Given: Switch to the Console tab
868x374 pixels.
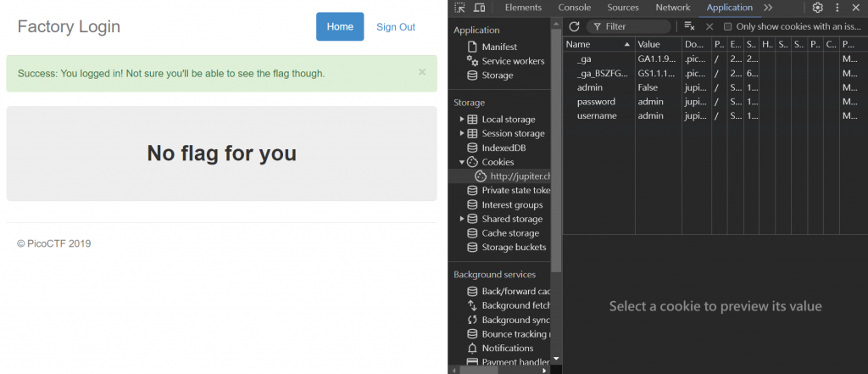Looking at the screenshot, I should click(575, 8).
